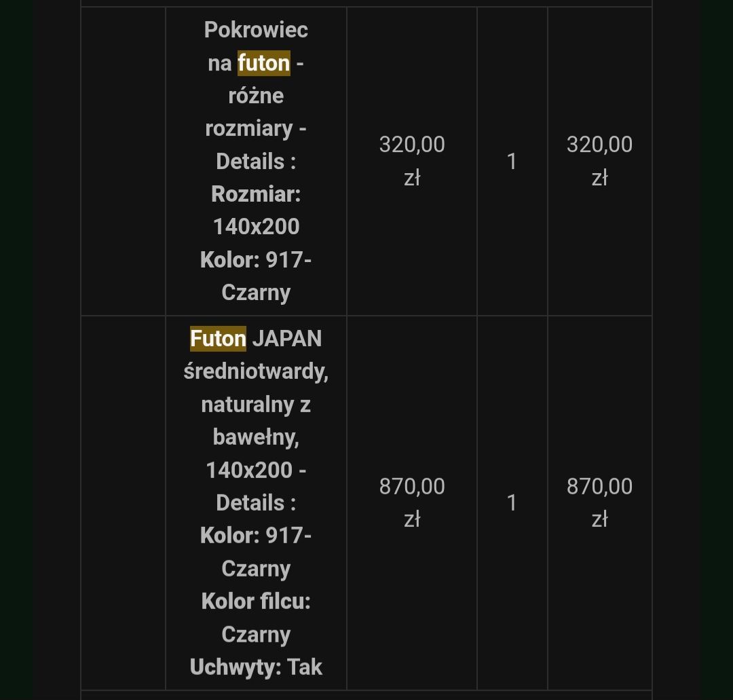Click quantity 1 in Pokrowiec row

tap(512, 162)
